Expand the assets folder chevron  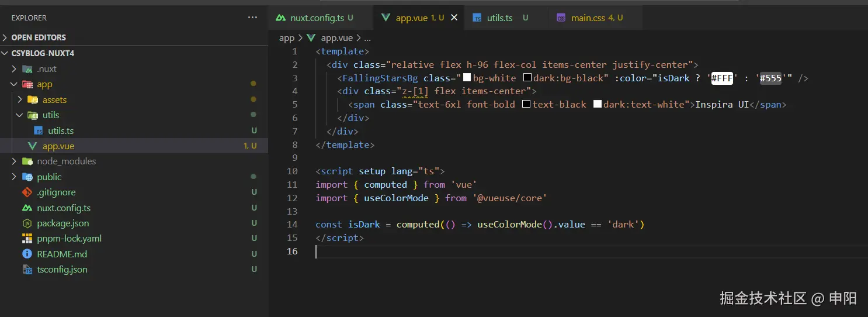[x=19, y=100]
